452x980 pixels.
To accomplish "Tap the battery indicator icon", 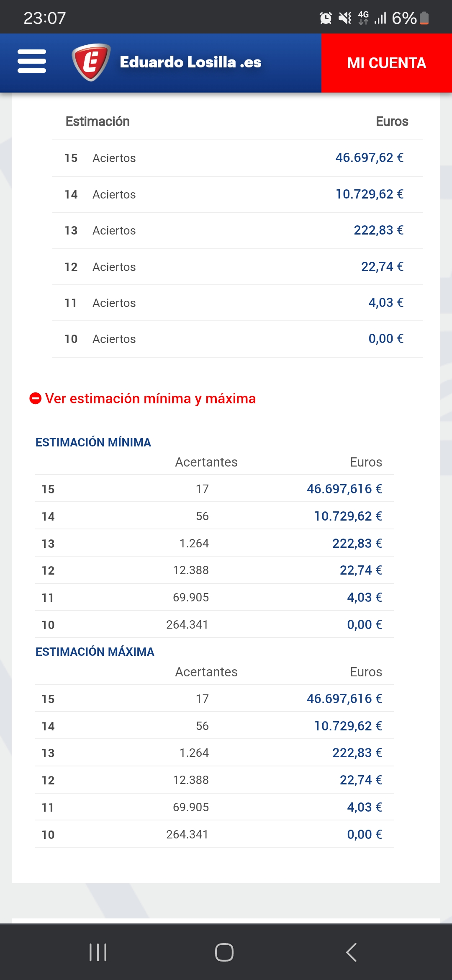I will pyautogui.click(x=424, y=18).
